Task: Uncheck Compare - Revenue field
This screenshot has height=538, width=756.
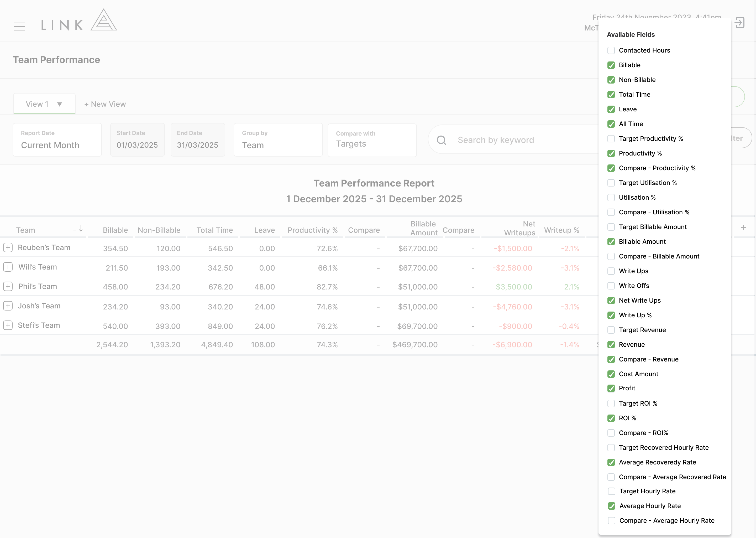Action: (x=611, y=359)
